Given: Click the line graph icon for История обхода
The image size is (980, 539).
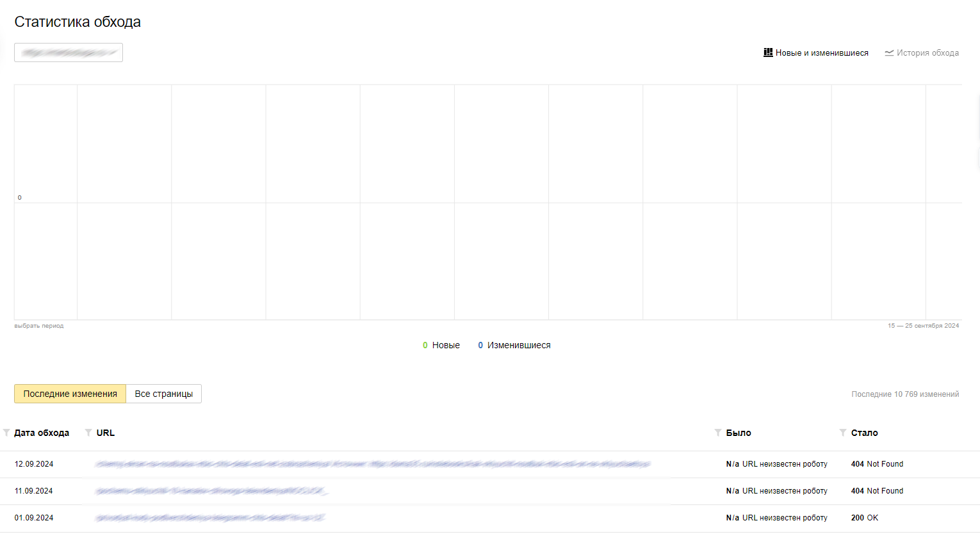Looking at the screenshot, I should pyautogui.click(x=889, y=53).
